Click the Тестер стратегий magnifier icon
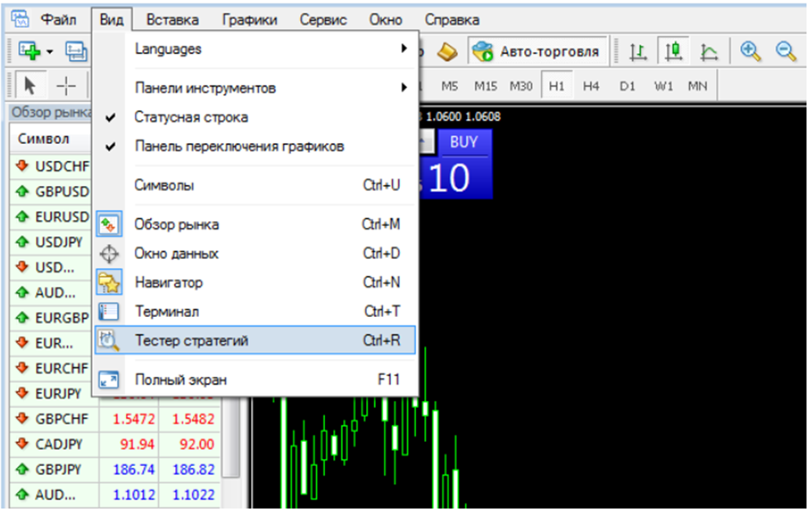Image resolution: width=812 pixels, height=514 pixels. (109, 340)
